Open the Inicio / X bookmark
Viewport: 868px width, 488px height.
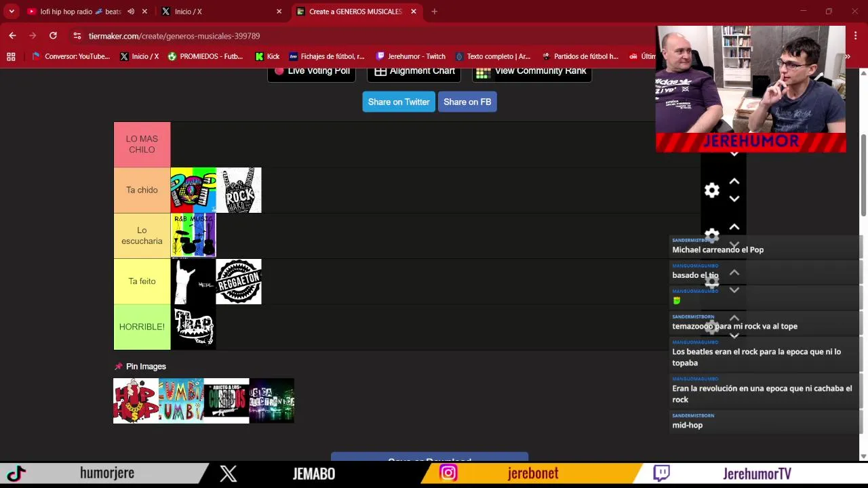click(x=139, y=56)
